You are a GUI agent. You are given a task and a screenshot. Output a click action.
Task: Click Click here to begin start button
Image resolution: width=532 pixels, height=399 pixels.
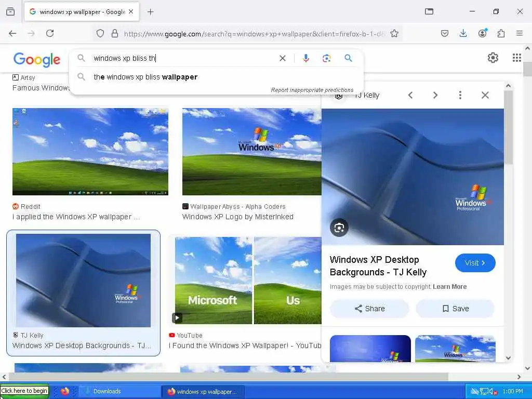tap(24, 391)
